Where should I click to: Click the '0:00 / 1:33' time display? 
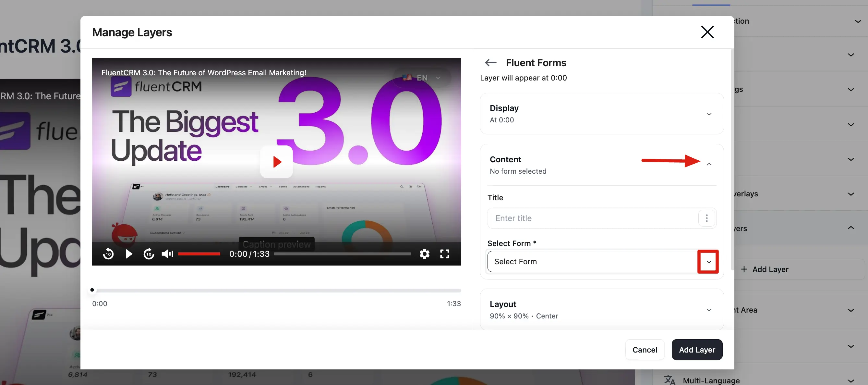tap(249, 254)
